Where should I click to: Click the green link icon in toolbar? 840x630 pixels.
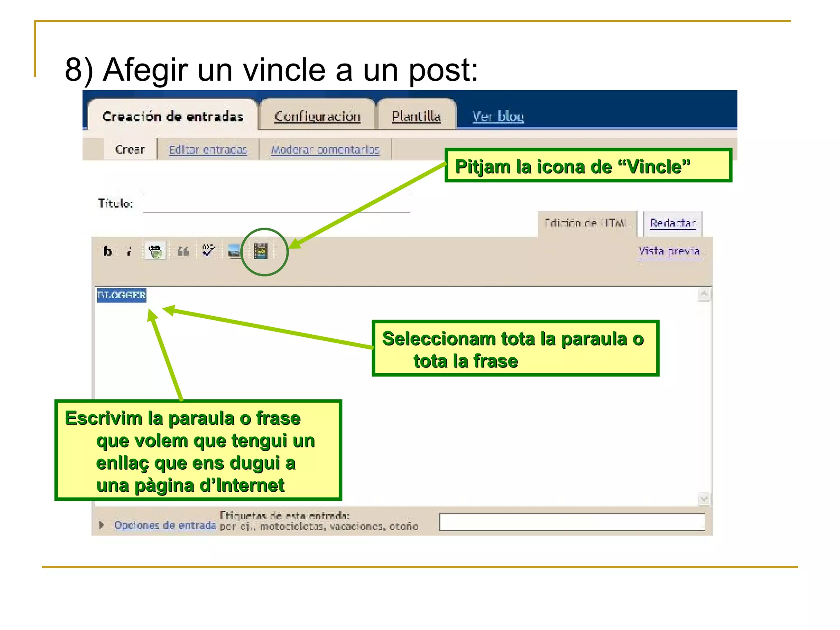click(155, 251)
